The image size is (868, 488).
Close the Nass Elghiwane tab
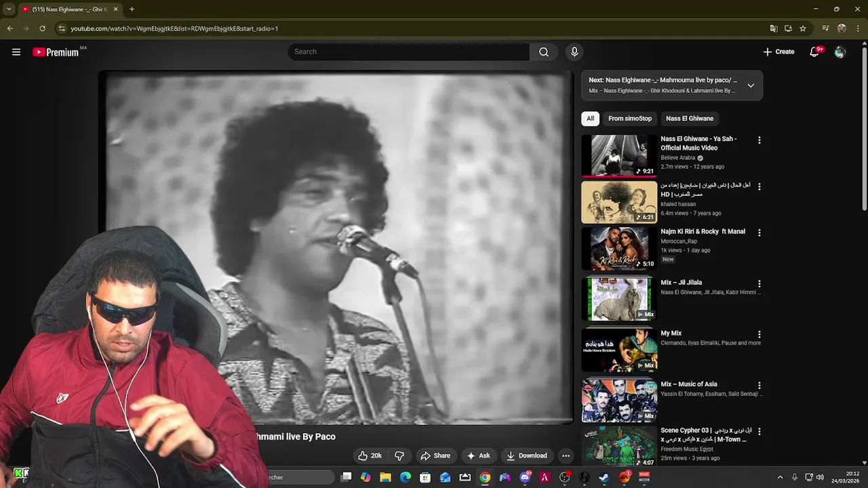tap(115, 9)
